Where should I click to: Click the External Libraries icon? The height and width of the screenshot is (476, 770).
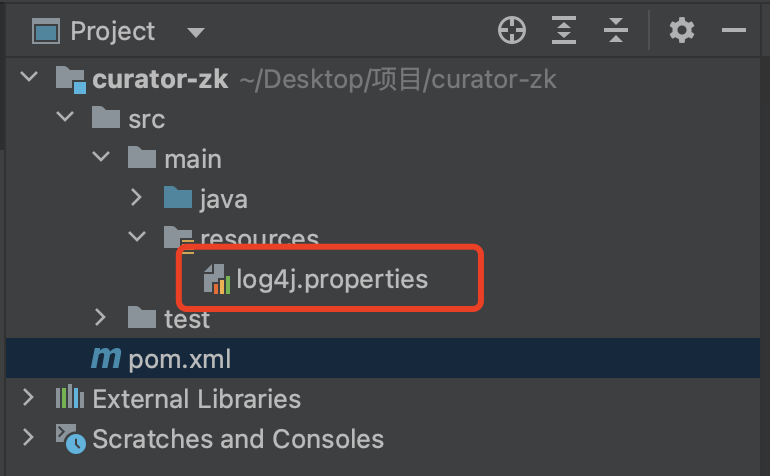[x=69, y=399]
